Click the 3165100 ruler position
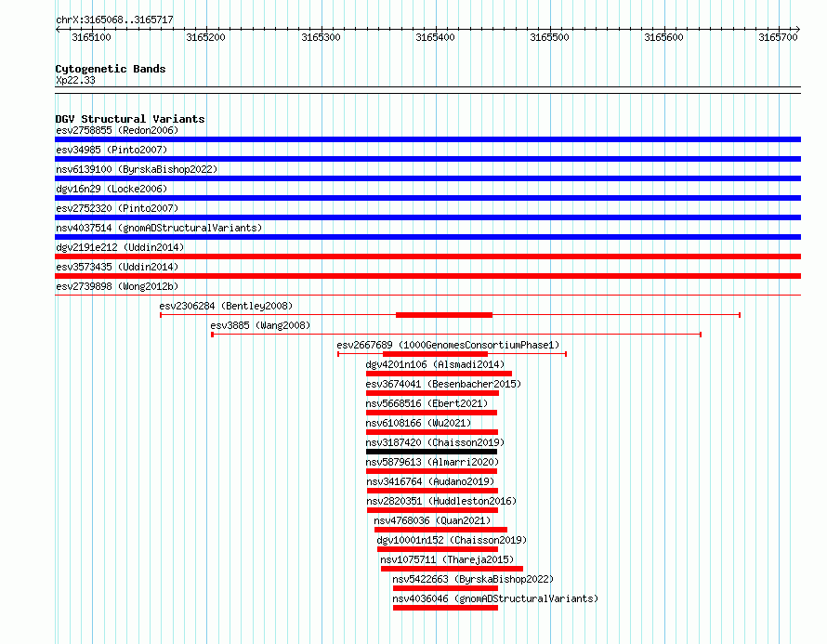This screenshot has height=644, width=827. 91,37
